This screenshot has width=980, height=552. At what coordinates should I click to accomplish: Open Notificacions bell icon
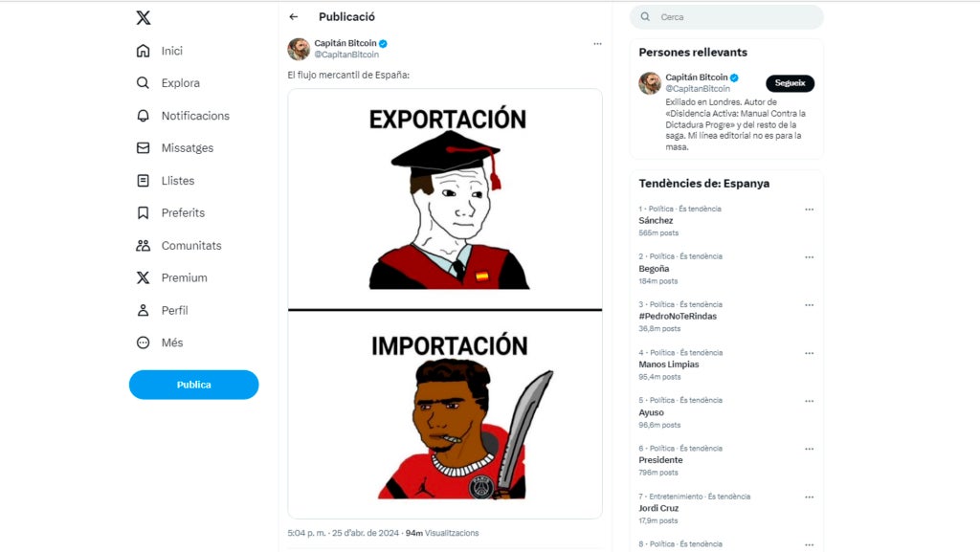coord(144,116)
